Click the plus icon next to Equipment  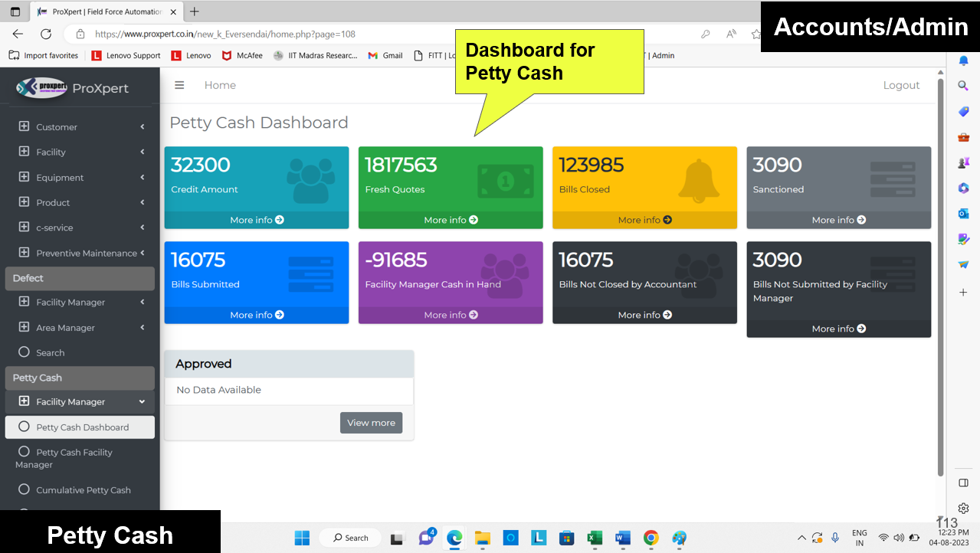(x=24, y=177)
